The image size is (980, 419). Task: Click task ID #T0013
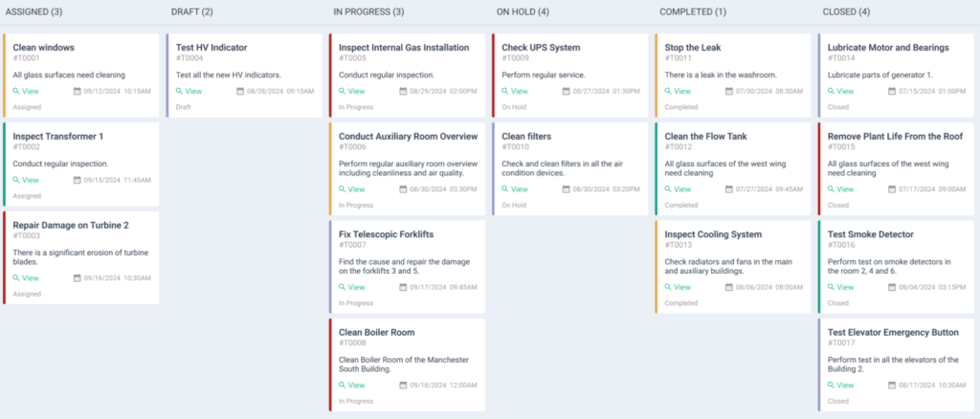click(x=679, y=246)
